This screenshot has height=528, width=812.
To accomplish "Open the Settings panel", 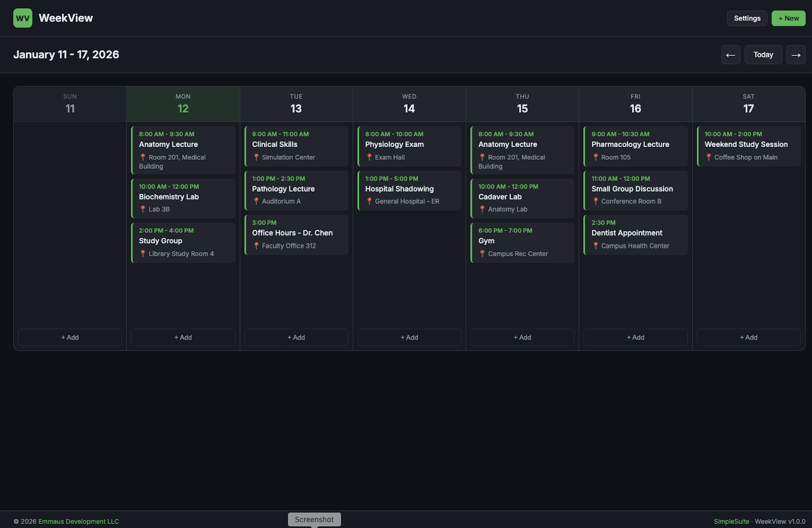I will tap(747, 18).
